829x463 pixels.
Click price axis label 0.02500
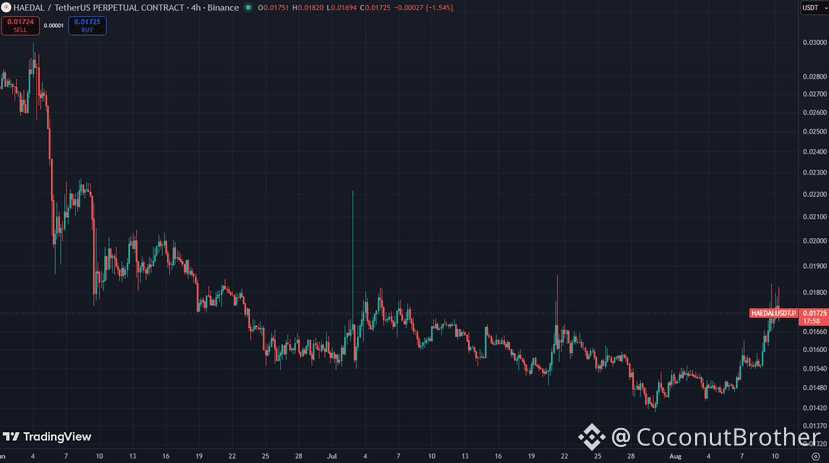click(814, 132)
